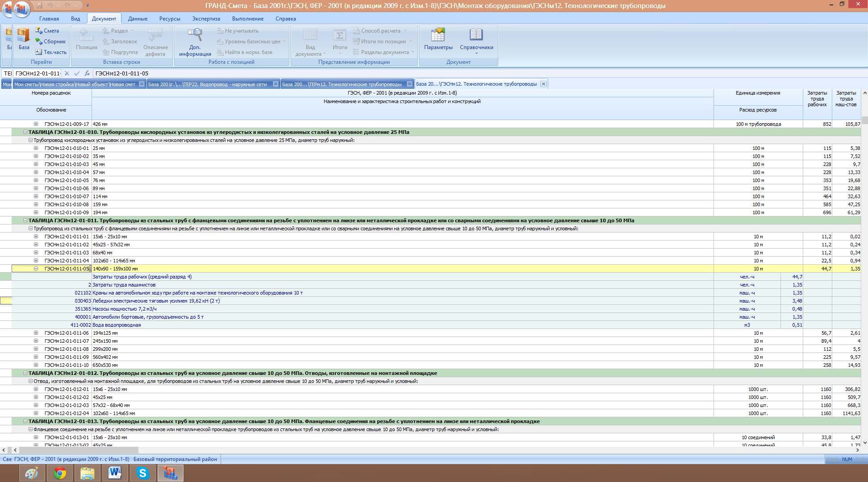Switch to ТЕР22 Водопровод document tab
This screenshot has width=868, height=482.
pyautogui.click(x=208, y=84)
